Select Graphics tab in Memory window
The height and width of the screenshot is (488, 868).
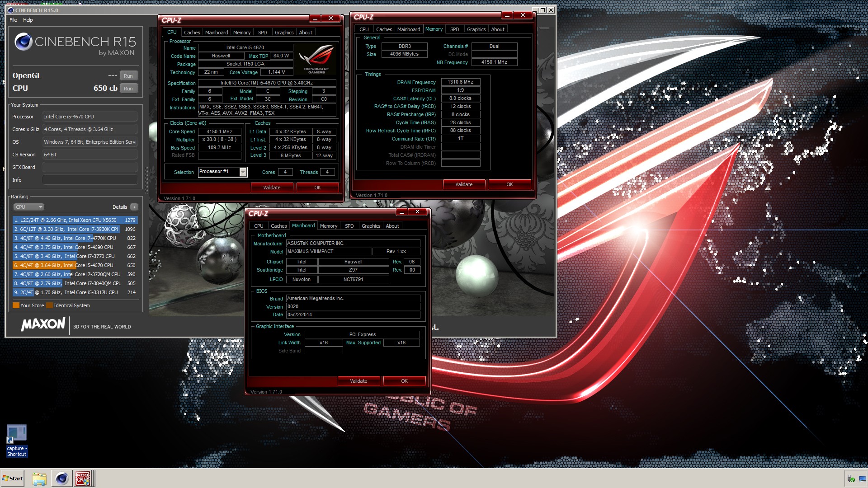(x=476, y=29)
